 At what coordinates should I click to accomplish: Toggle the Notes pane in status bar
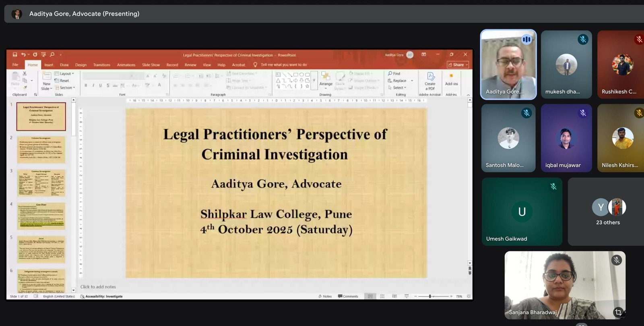tap(325, 296)
